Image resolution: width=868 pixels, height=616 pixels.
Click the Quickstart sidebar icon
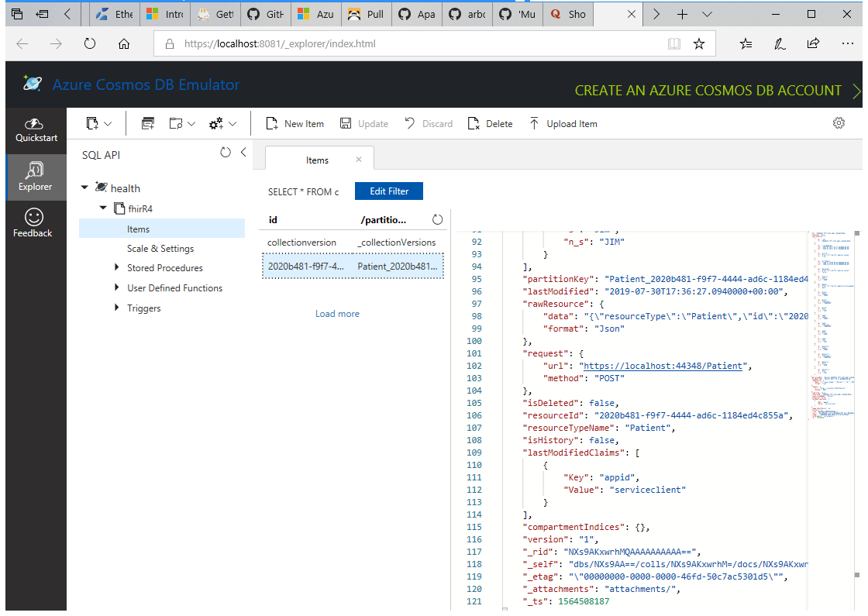[x=34, y=129]
